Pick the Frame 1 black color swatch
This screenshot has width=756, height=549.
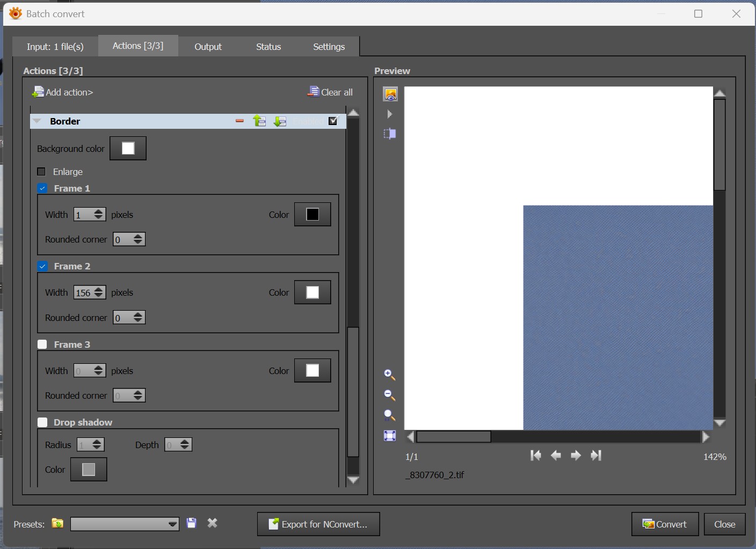pos(312,215)
